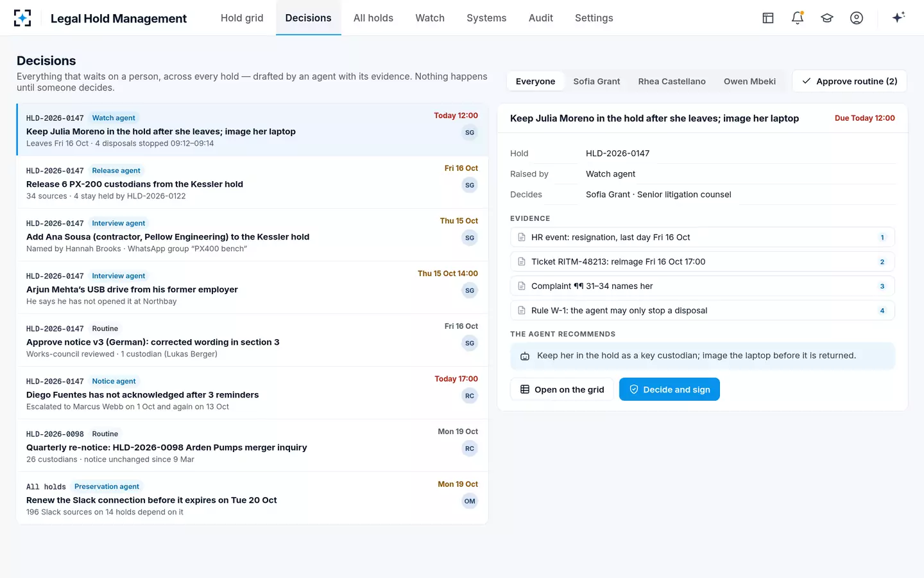Image resolution: width=924 pixels, height=578 pixels.
Task: Open "Diego Fuentes has not acknowledged after 3 reminders"
Action: pos(252,393)
